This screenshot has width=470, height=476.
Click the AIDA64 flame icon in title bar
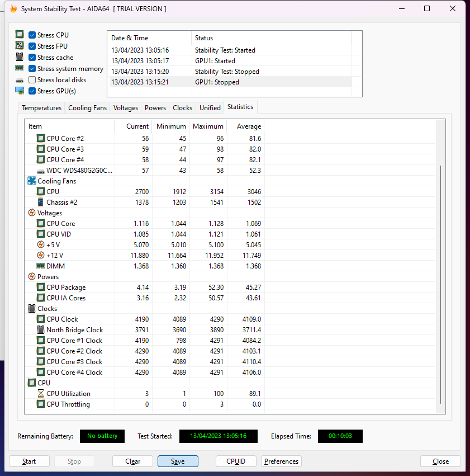[13, 9]
